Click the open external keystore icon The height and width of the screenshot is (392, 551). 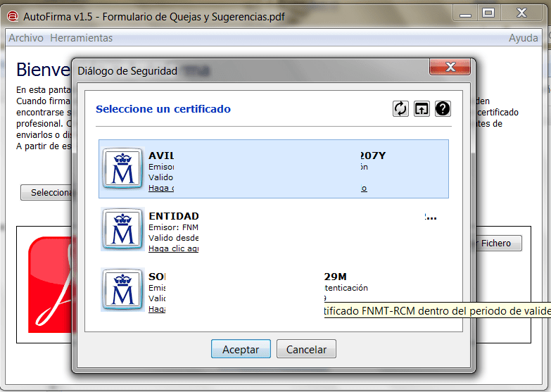tap(422, 108)
